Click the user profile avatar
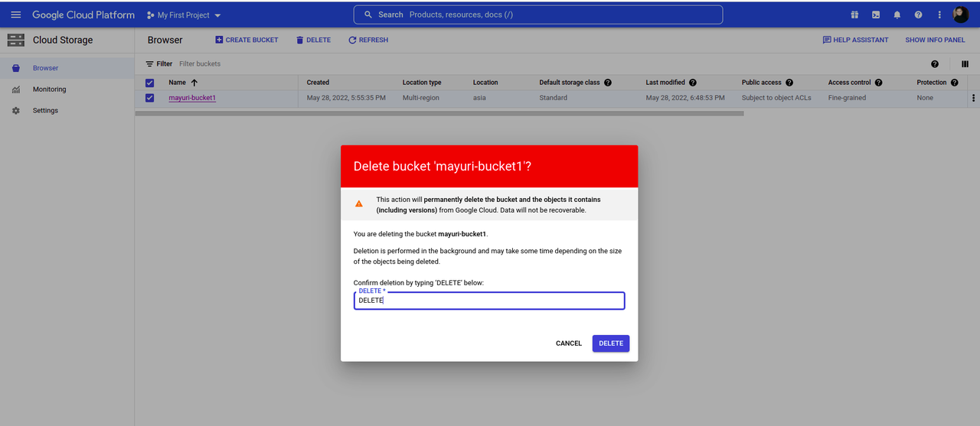980x426 pixels. pyautogui.click(x=961, y=15)
